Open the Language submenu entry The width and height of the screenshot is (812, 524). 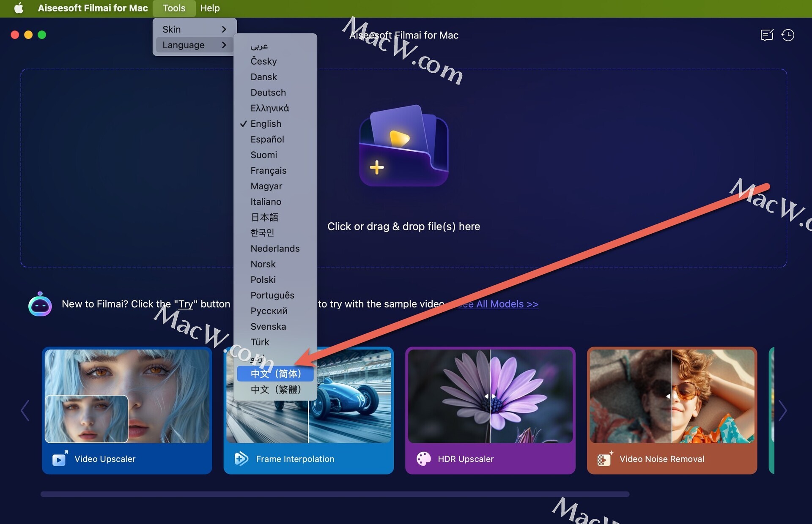tap(195, 45)
